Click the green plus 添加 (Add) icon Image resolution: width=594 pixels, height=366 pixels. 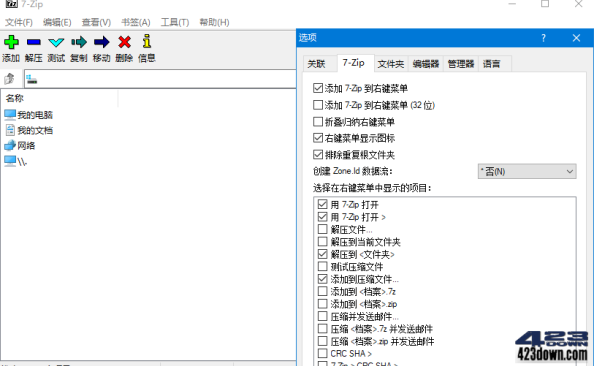(11, 42)
